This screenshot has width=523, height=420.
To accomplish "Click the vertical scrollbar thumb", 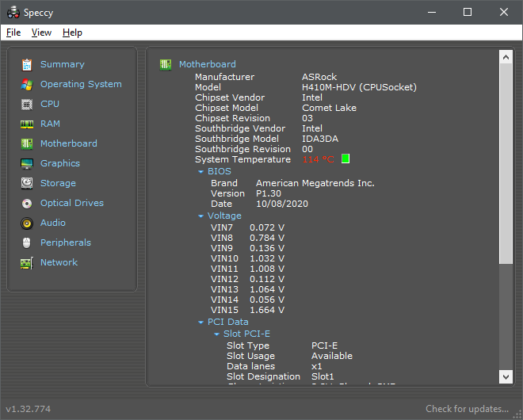I will pos(506,163).
